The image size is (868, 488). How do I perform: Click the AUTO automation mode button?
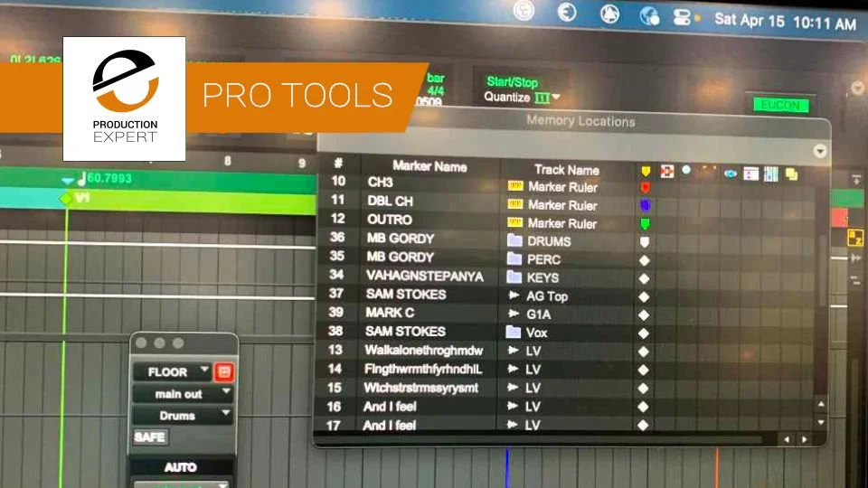click(181, 467)
